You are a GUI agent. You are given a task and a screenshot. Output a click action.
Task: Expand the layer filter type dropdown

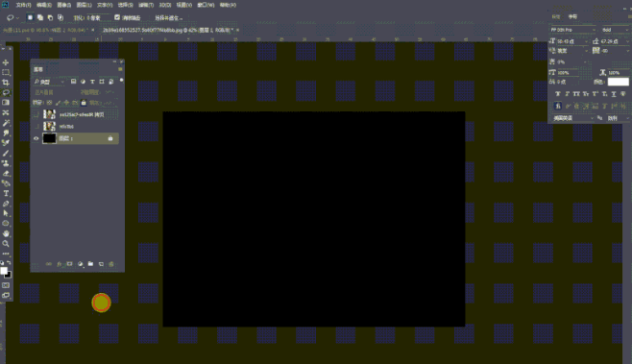[49, 82]
